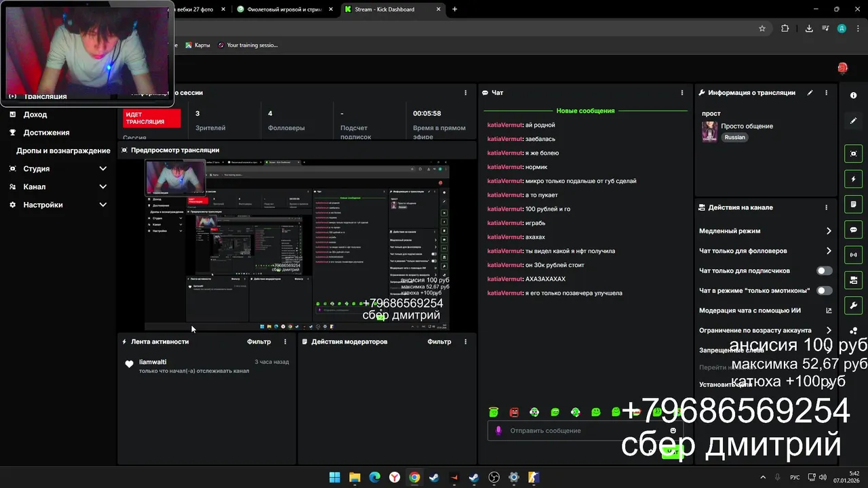
Task: Open browser downloads icon
Action: click(x=809, y=28)
